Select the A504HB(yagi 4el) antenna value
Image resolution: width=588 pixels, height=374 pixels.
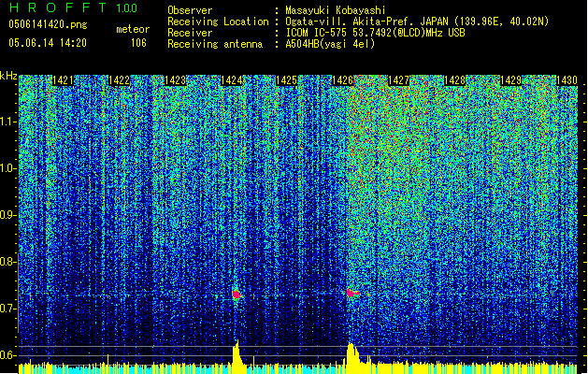point(330,44)
